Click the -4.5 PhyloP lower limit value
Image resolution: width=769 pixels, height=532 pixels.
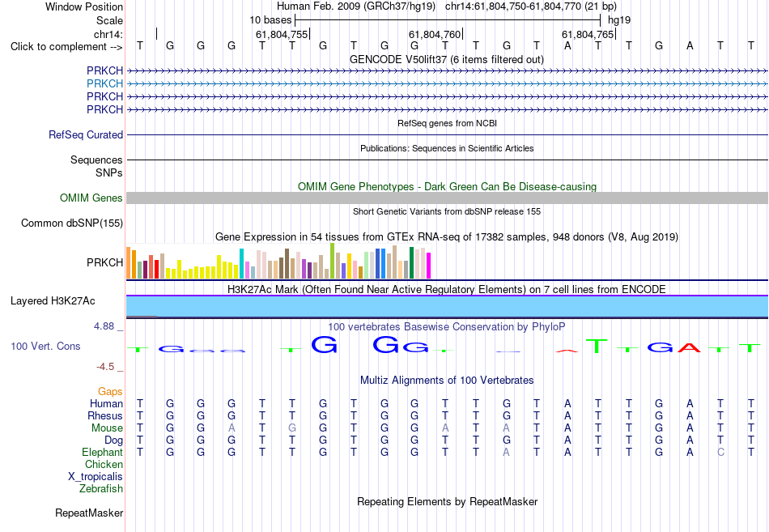[105, 367]
